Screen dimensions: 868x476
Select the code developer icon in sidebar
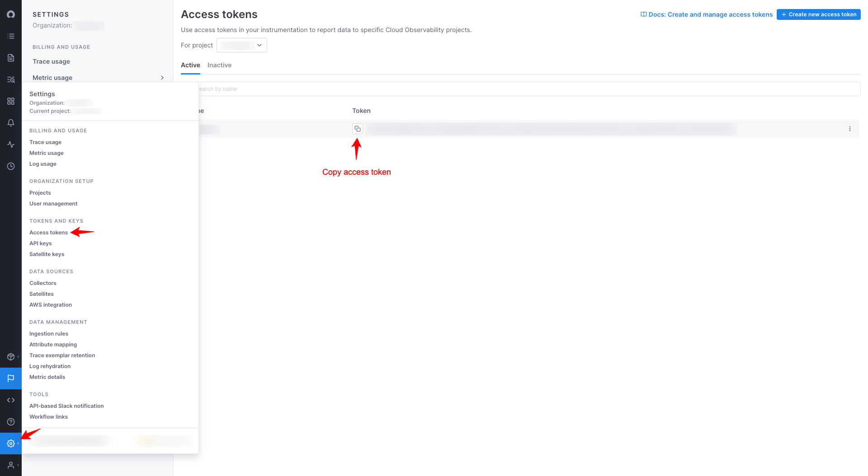pyautogui.click(x=11, y=400)
